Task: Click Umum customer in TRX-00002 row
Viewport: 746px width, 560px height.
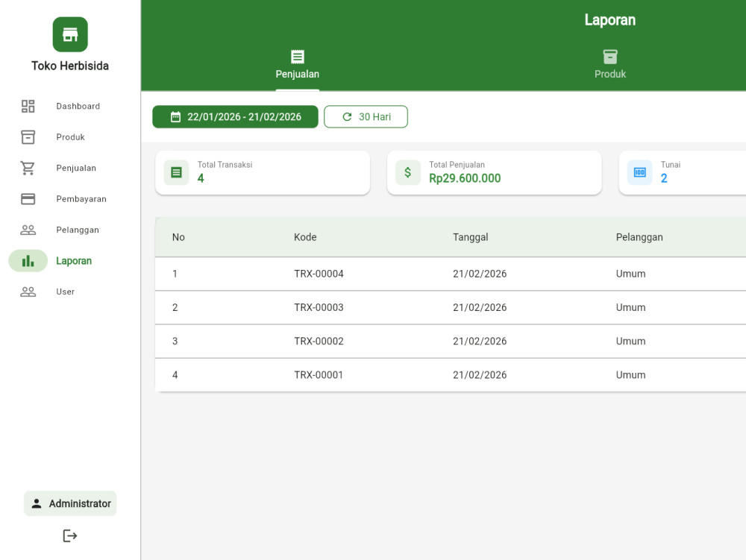Action: coord(631,342)
